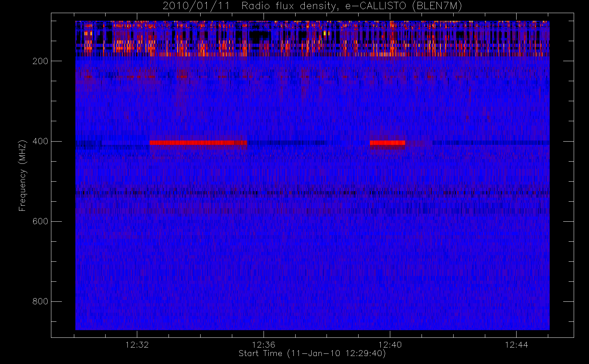Click the 200 frequency tick label

(x=40, y=61)
